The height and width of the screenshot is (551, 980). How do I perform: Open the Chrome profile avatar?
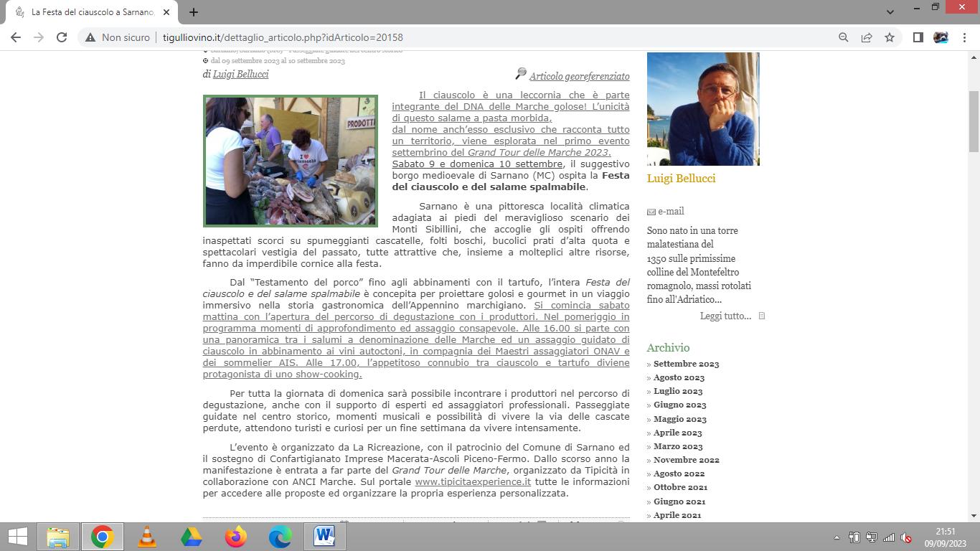point(941,37)
